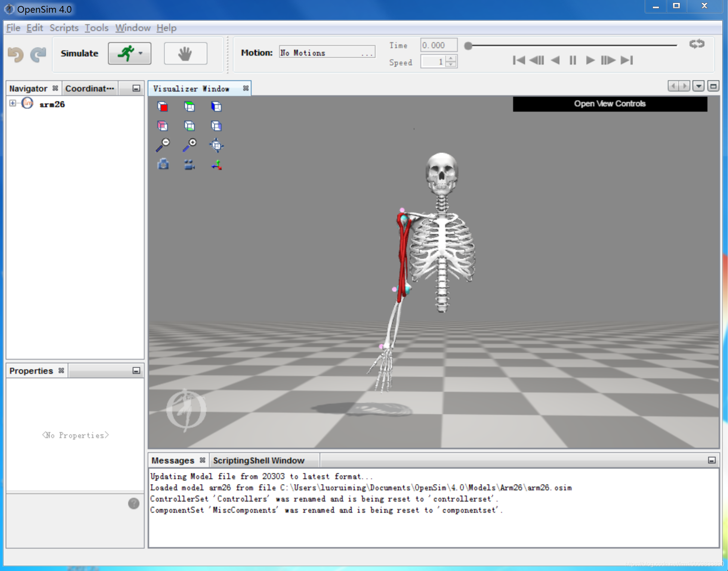Open the Simulate run options dropdown arrow
Screen dimensions: 728x571
[x=141, y=53]
